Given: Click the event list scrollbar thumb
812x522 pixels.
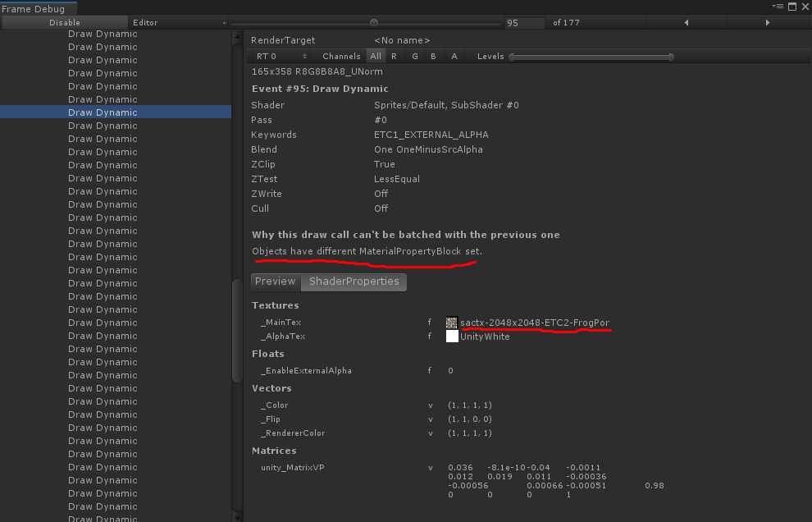Looking at the screenshot, I should click(237, 331).
